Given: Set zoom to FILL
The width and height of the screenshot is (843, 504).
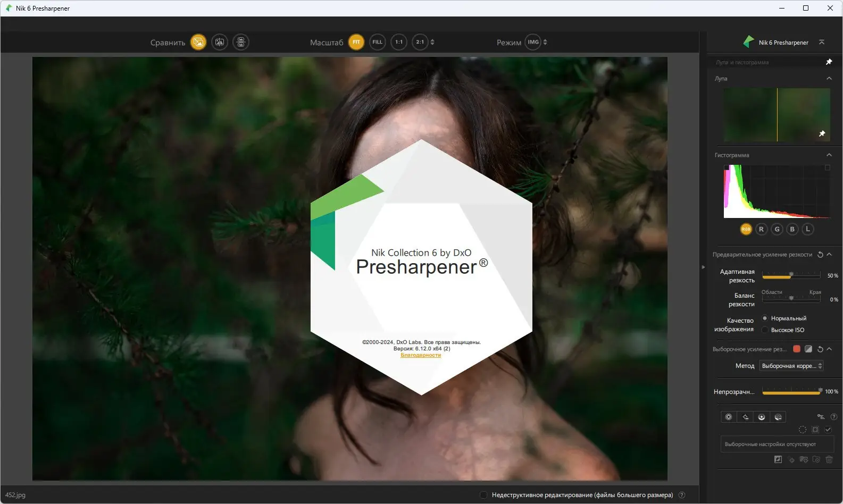Looking at the screenshot, I should tap(378, 42).
